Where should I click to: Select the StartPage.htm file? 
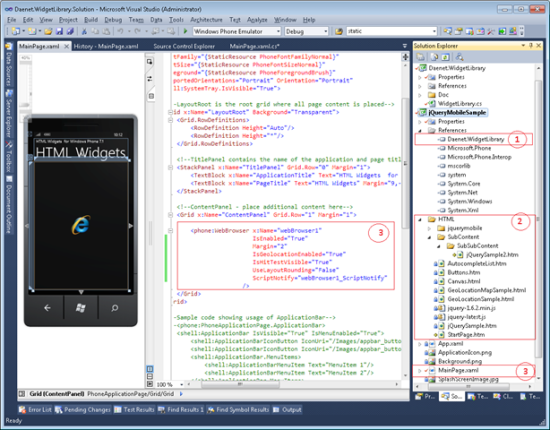[466, 335]
